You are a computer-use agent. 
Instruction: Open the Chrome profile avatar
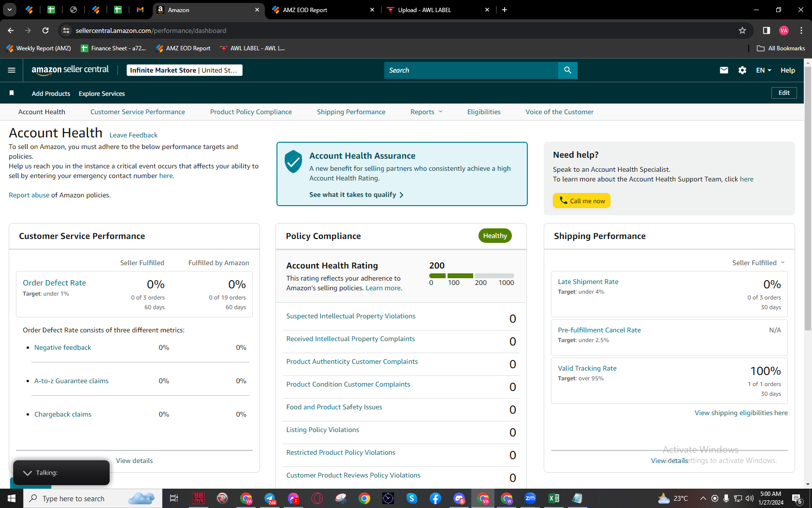(784, 30)
